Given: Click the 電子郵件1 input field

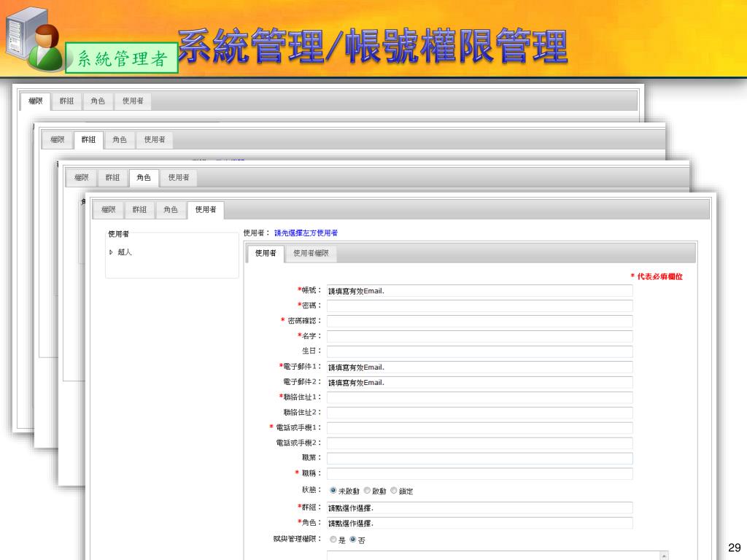Looking at the screenshot, I should click(x=480, y=367).
